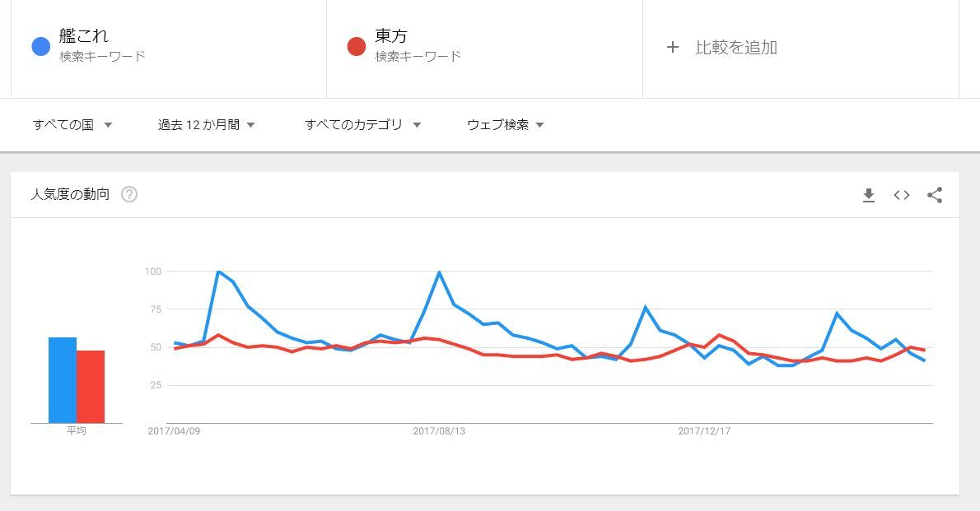Share the popularity trend chart

(935, 195)
